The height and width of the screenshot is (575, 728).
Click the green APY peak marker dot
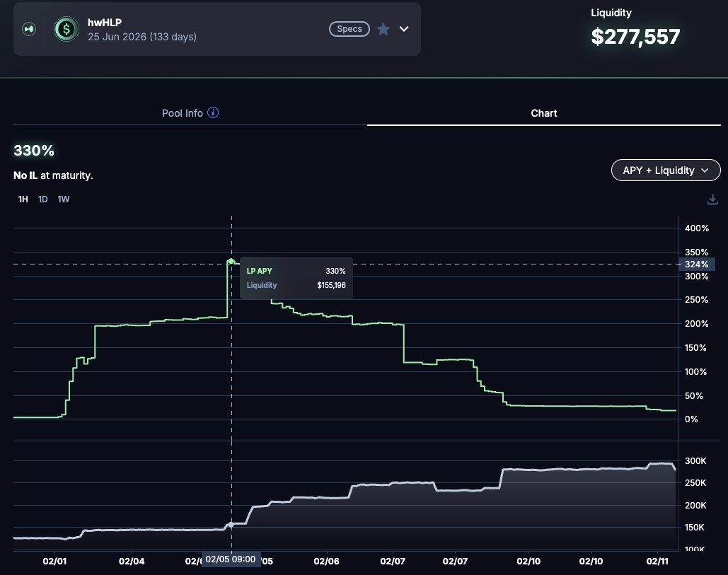(231, 261)
